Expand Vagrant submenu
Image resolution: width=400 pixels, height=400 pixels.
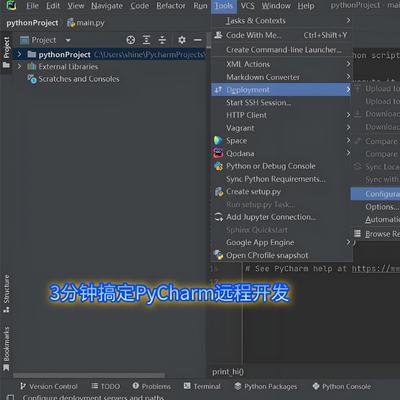tap(348, 127)
